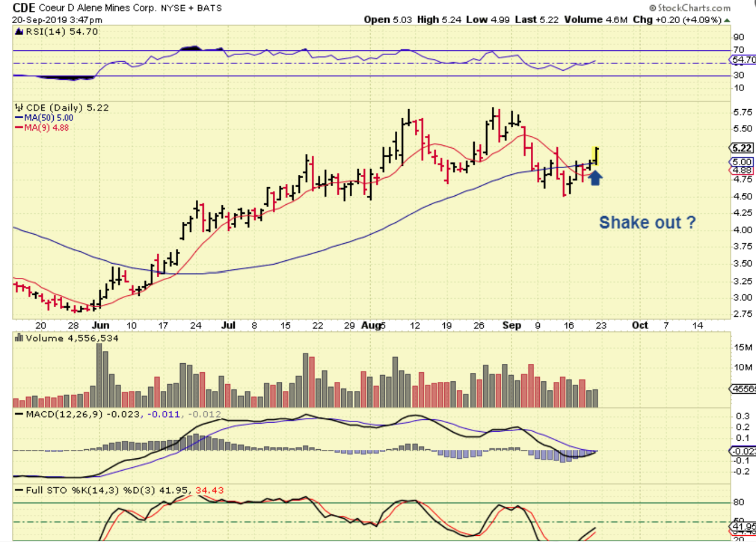
Task: Click the CDE ticker symbol in the chart title
Action: (x=24, y=8)
